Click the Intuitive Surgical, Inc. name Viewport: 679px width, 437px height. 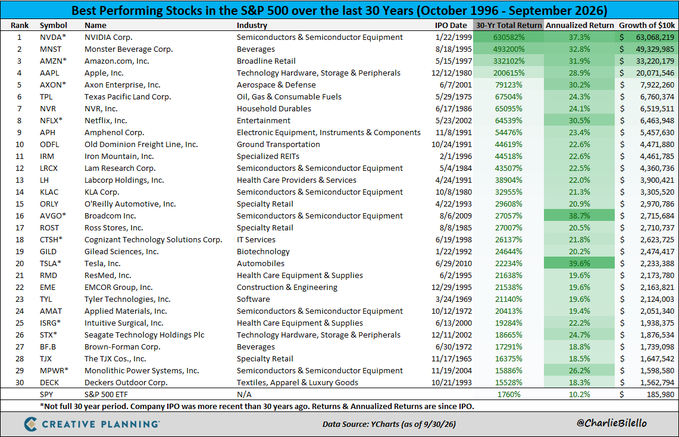124,323
